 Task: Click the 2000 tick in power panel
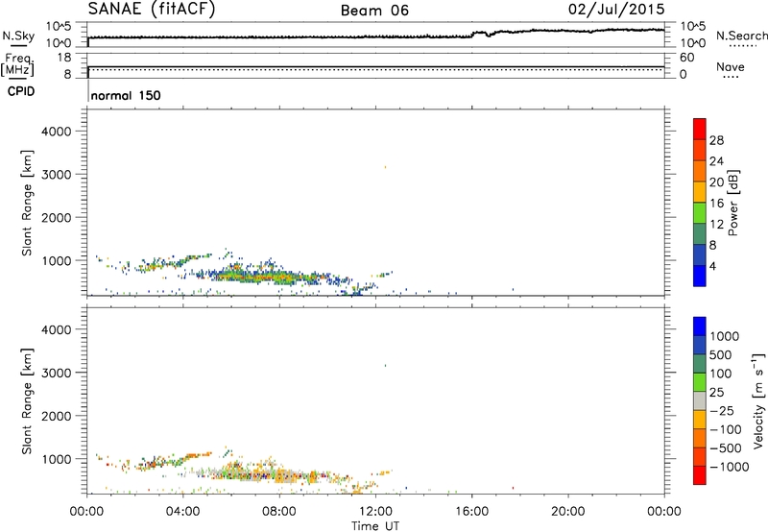[x=57, y=217]
